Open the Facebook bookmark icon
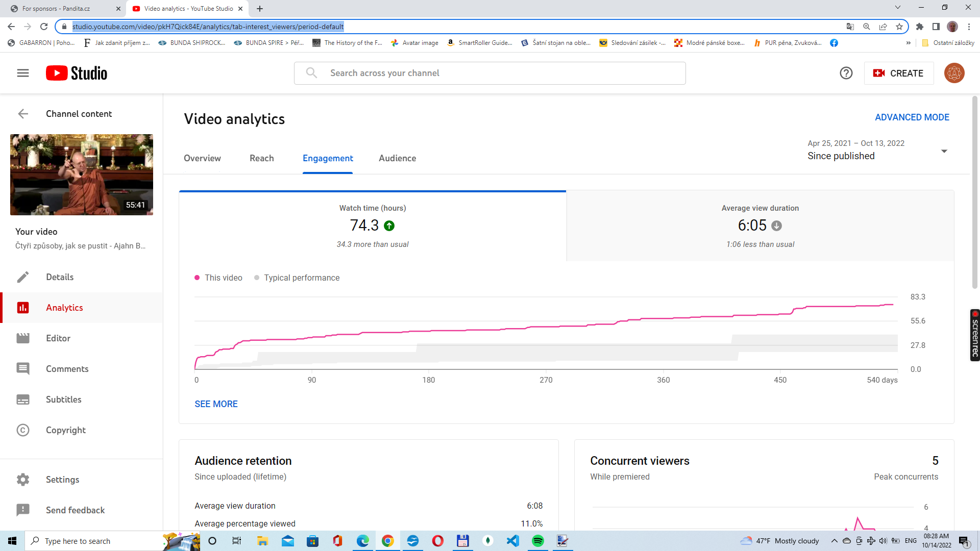Image resolution: width=980 pixels, height=551 pixels. (x=834, y=43)
